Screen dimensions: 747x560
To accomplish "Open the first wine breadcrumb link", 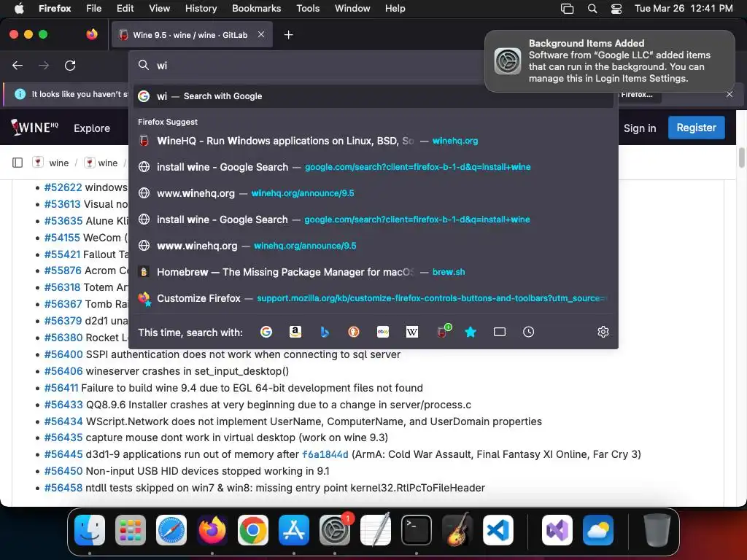I will point(58,163).
